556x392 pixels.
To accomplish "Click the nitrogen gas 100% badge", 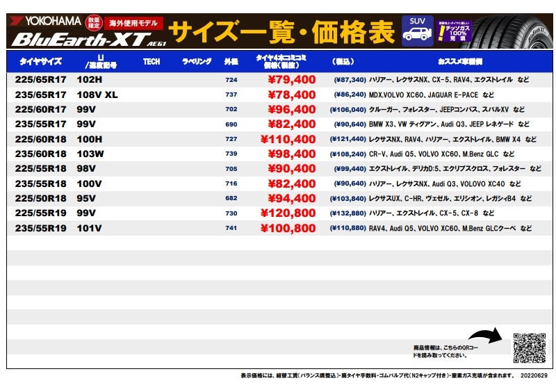I will (453, 31).
